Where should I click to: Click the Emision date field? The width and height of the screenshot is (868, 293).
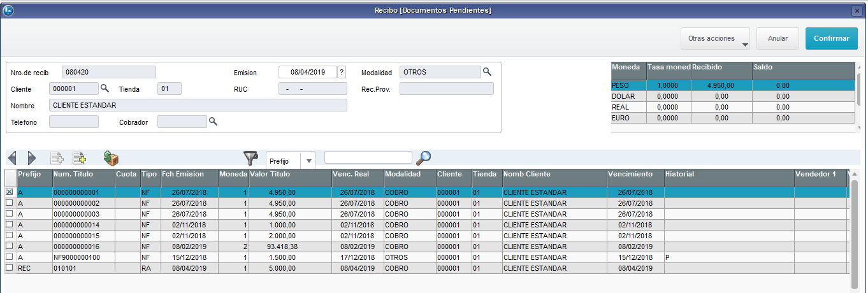coord(308,72)
